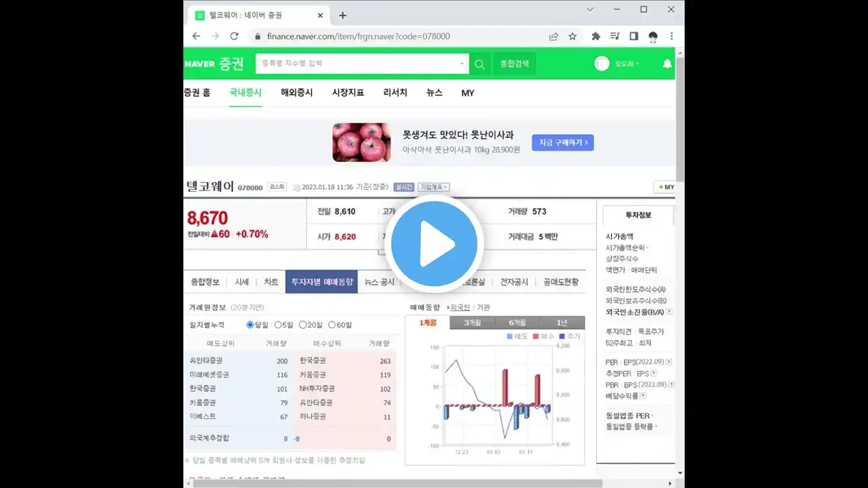The image size is (868, 488).
Task: Play the video with the center play button
Action: pos(434,244)
